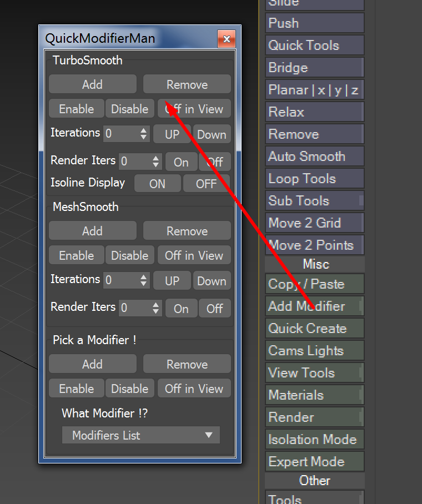Image resolution: width=422 pixels, height=504 pixels.
Task: Enable the picked modifier
Action: [77, 389]
